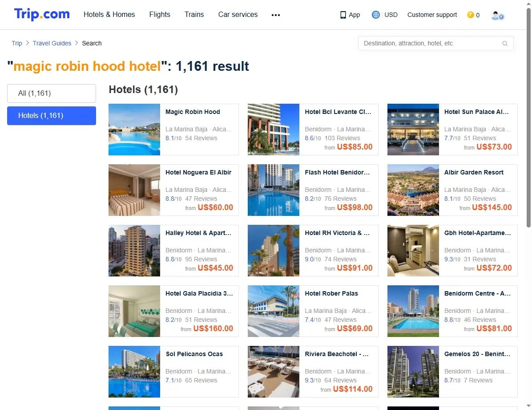Screen dimensions: 532x410
Task: Open Gemelos 20 towers photo
Action: click(x=413, y=371)
